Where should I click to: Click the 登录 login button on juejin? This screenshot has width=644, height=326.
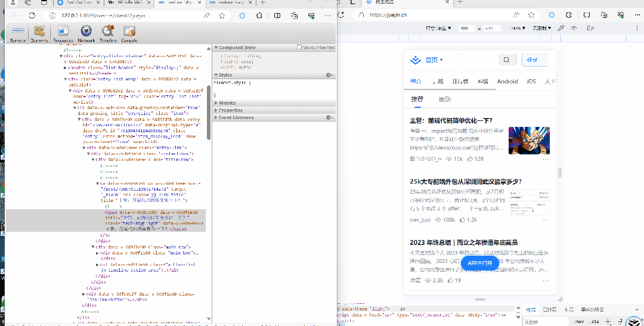(535, 60)
